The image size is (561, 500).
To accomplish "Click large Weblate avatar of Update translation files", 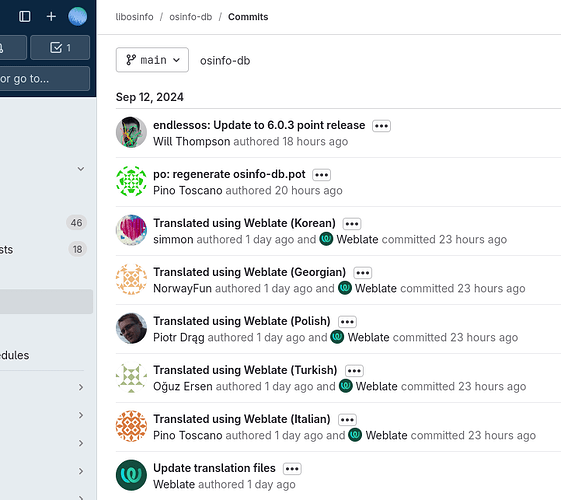I will coord(131,475).
